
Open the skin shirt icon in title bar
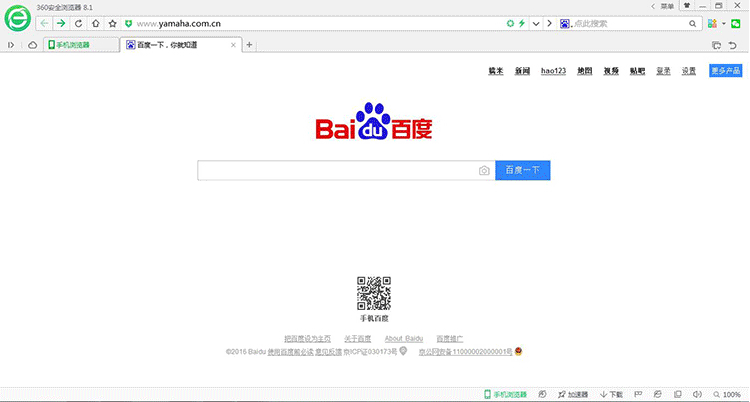(687, 5)
